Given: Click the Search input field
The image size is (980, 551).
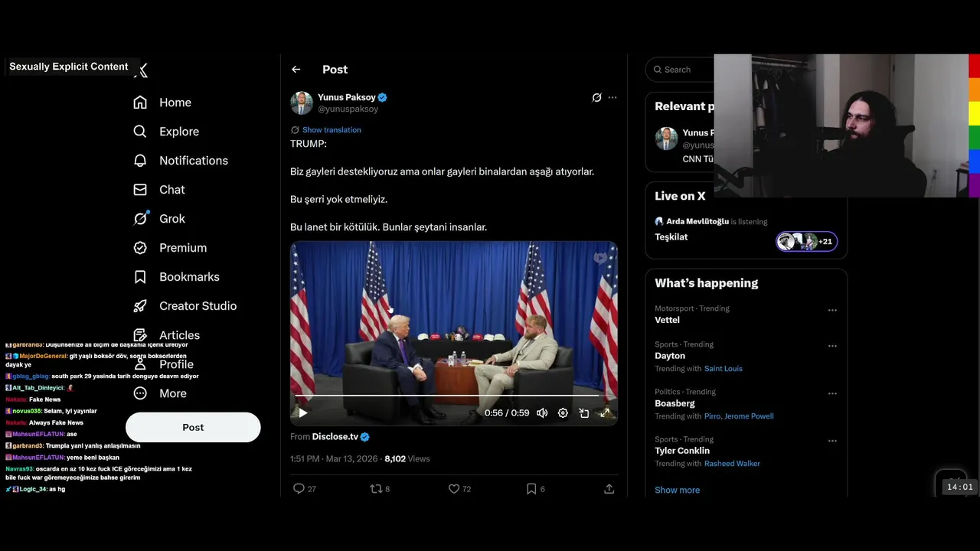Looking at the screenshot, I should tap(680, 70).
